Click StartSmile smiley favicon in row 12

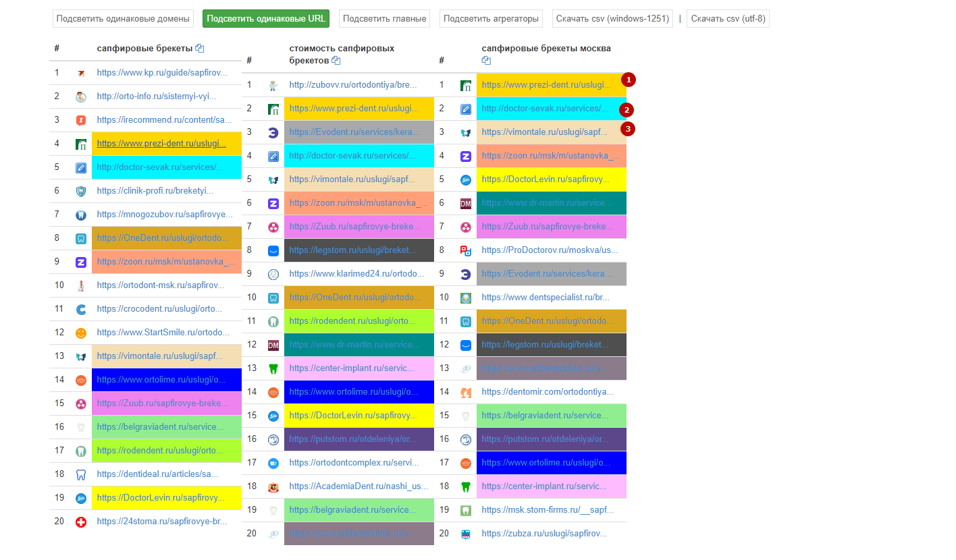pos(81,333)
